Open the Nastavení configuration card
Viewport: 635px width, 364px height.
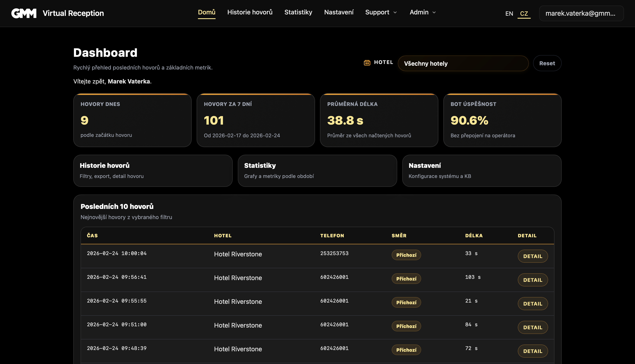(481, 171)
